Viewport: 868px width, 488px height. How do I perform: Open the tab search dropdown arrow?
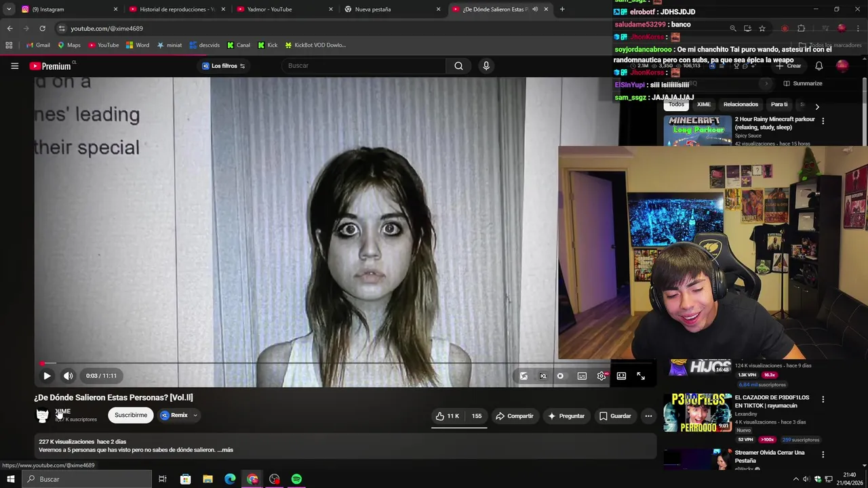click(8, 9)
